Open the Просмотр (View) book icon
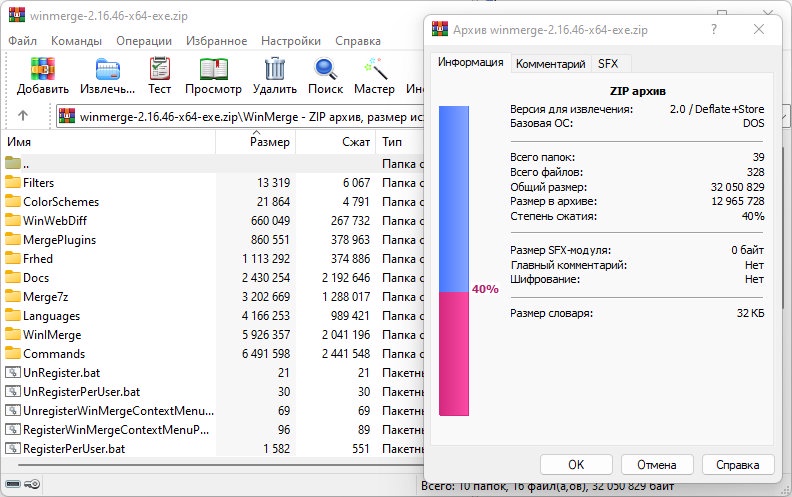 (x=213, y=69)
